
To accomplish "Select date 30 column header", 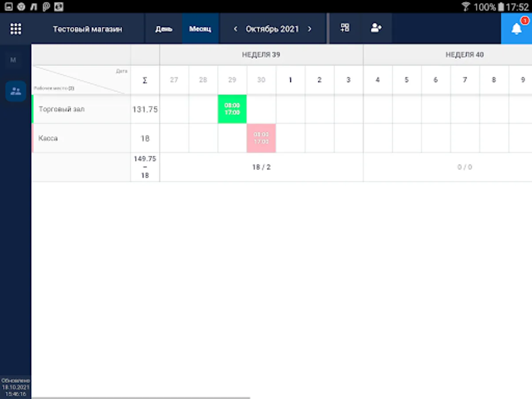I will (261, 80).
